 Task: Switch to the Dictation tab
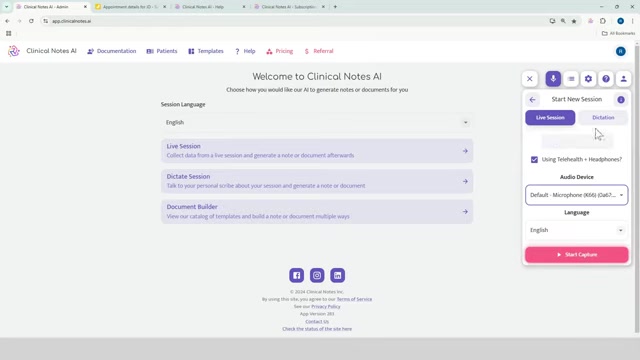coord(603,118)
